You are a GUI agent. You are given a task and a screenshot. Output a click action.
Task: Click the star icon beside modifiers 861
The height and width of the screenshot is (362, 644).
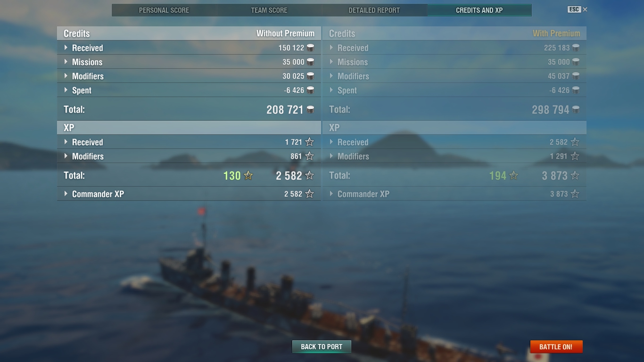pos(309,156)
